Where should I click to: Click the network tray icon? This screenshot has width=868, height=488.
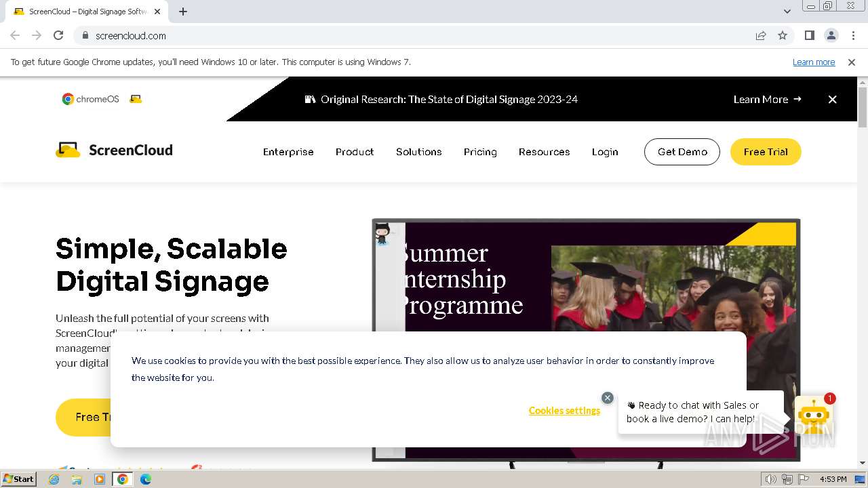pos(787,479)
